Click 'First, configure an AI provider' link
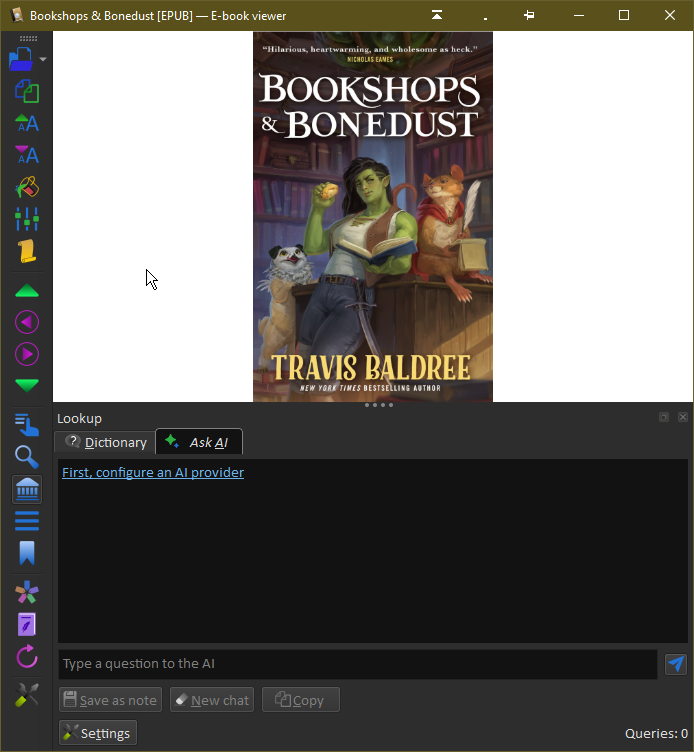Image resolution: width=694 pixels, height=752 pixels. [x=153, y=472]
